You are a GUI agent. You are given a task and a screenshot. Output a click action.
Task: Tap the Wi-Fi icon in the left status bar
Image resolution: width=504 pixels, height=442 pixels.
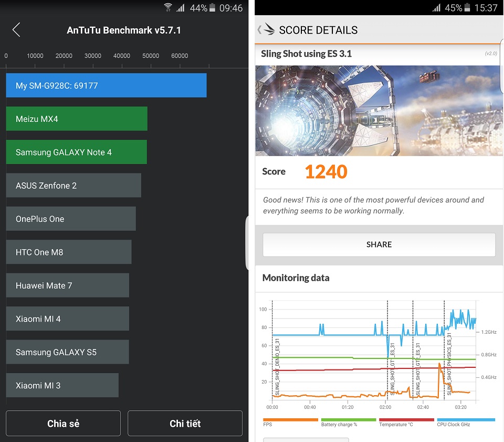pyautogui.click(x=169, y=7)
